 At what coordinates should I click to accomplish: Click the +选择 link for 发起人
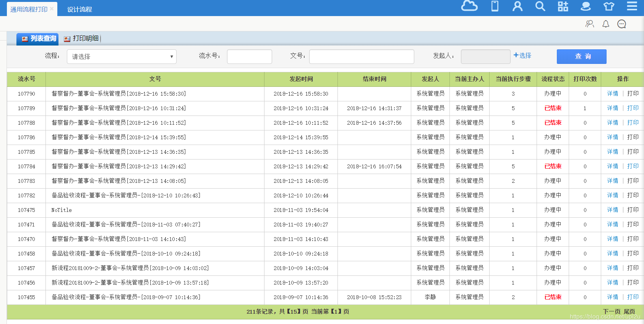[x=522, y=55]
